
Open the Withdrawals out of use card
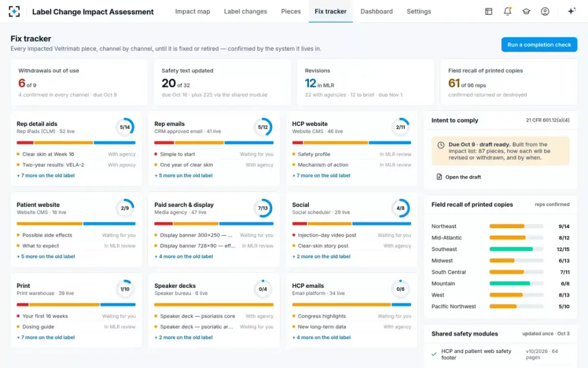tap(79, 82)
